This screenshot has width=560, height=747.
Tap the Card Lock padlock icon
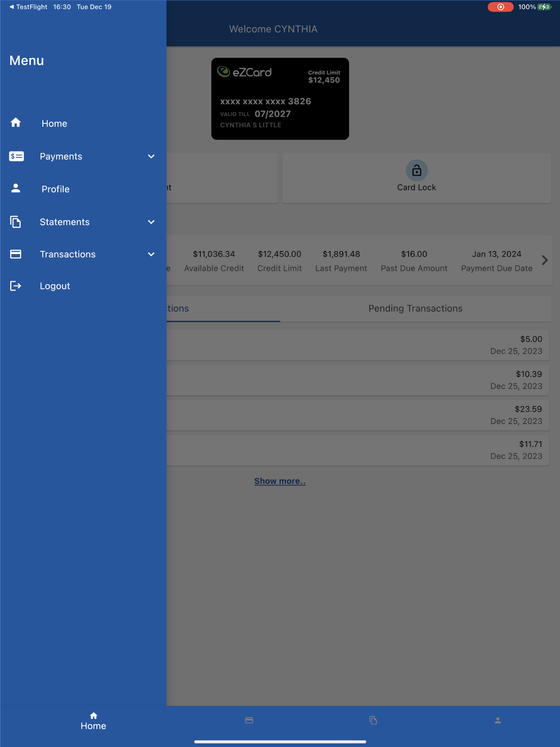pos(416,171)
